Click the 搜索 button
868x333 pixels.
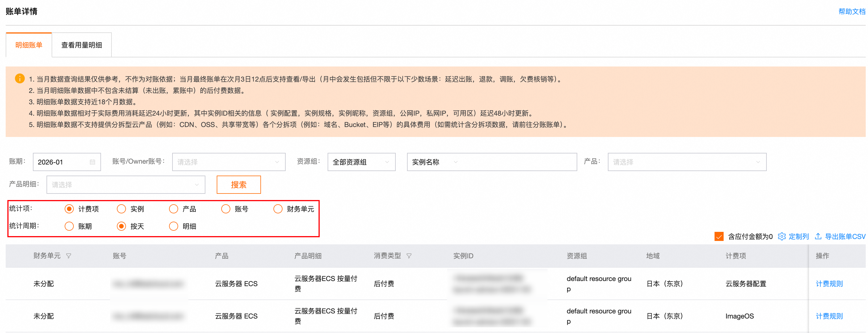pyautogui.click(x=239, y=185)
